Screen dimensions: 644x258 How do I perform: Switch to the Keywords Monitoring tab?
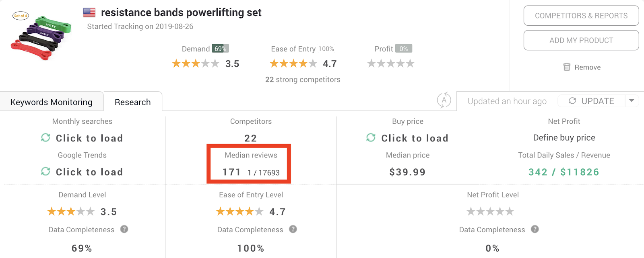52,102
